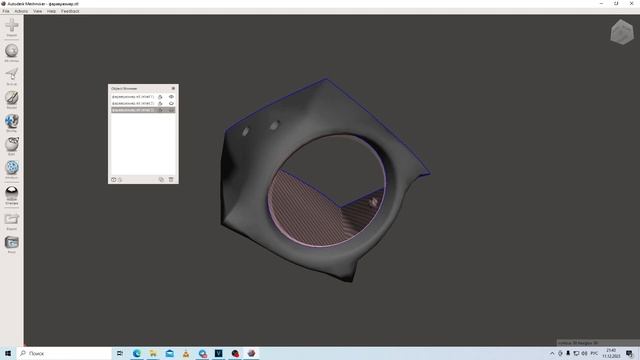Image resolution: width=640 pixels, height=360 pixels.
Task: Click the Windows search box
Action: tap(64, 353)
